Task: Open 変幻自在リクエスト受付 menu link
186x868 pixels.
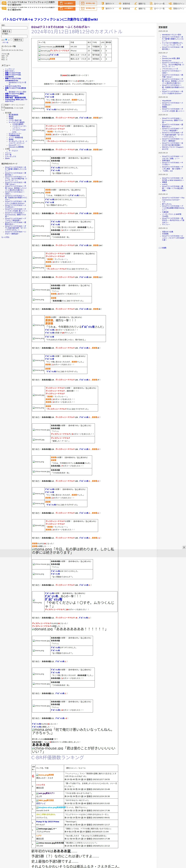Action: click(17, 92)
